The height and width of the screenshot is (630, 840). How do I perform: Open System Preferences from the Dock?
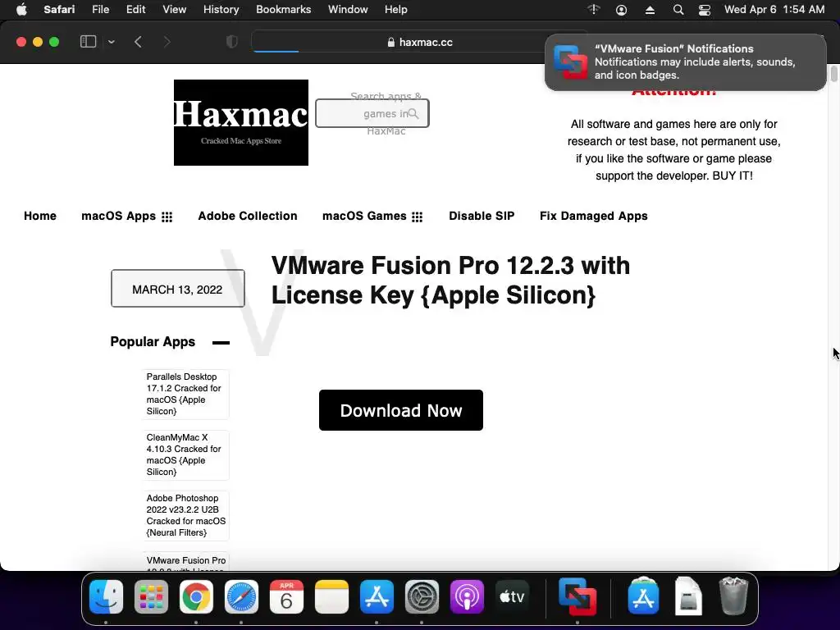[422, 596]
